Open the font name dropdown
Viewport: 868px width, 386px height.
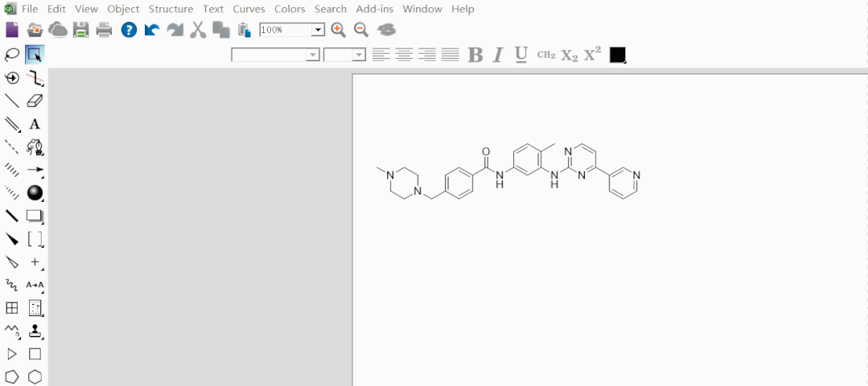pos(313,55)
